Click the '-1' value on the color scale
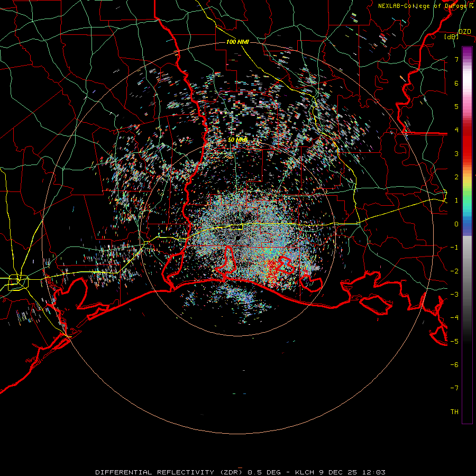The image size is (476, 476). [x=454, y=248]
